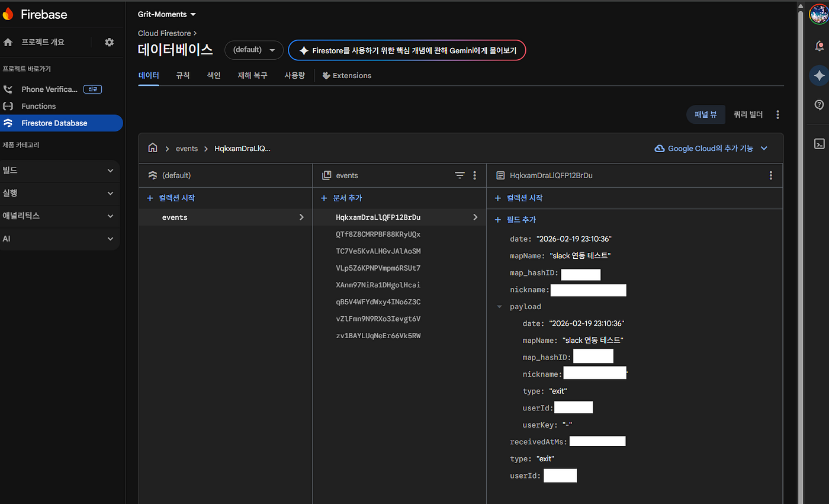
Task: Click the breadcrumb home icon above columns
Action: (153, 148)
